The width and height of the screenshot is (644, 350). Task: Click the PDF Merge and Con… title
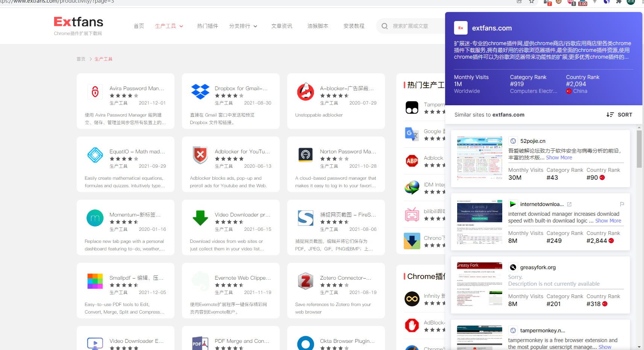242,341
